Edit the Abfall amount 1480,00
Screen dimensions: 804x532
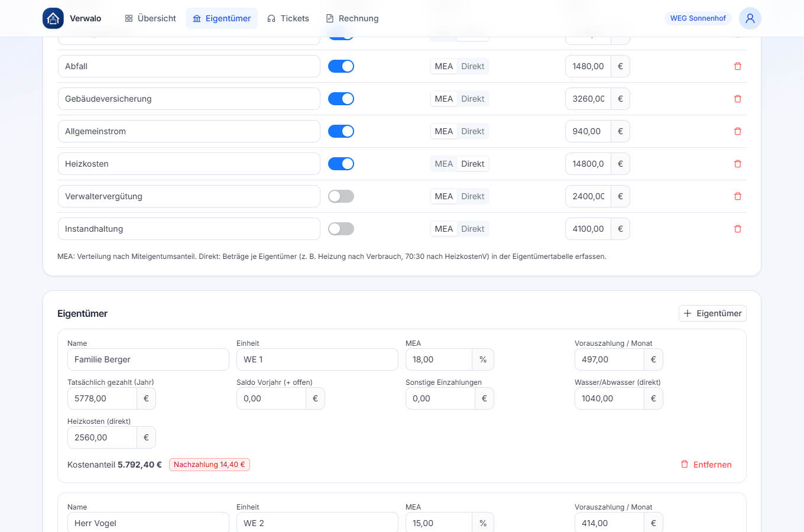point(588,66)
